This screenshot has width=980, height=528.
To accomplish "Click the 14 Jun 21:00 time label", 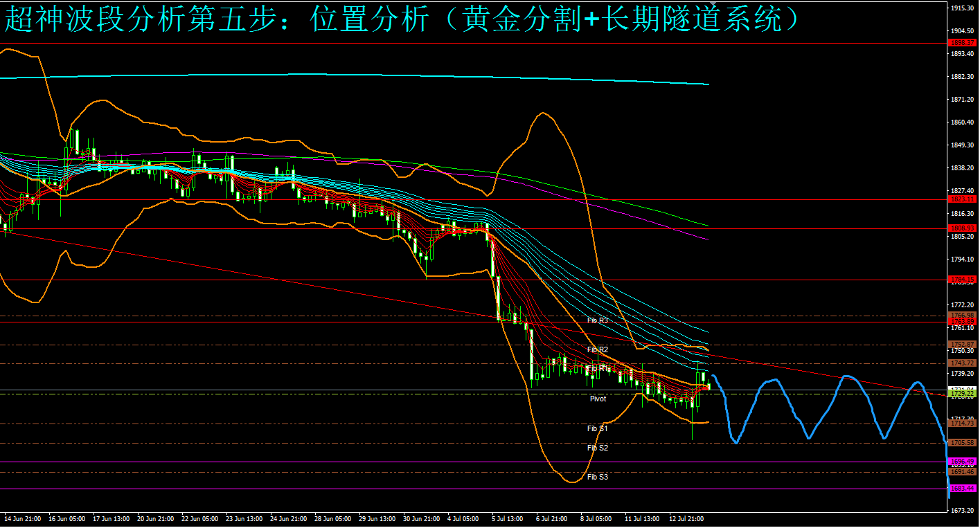I will (x=22, y=518).
